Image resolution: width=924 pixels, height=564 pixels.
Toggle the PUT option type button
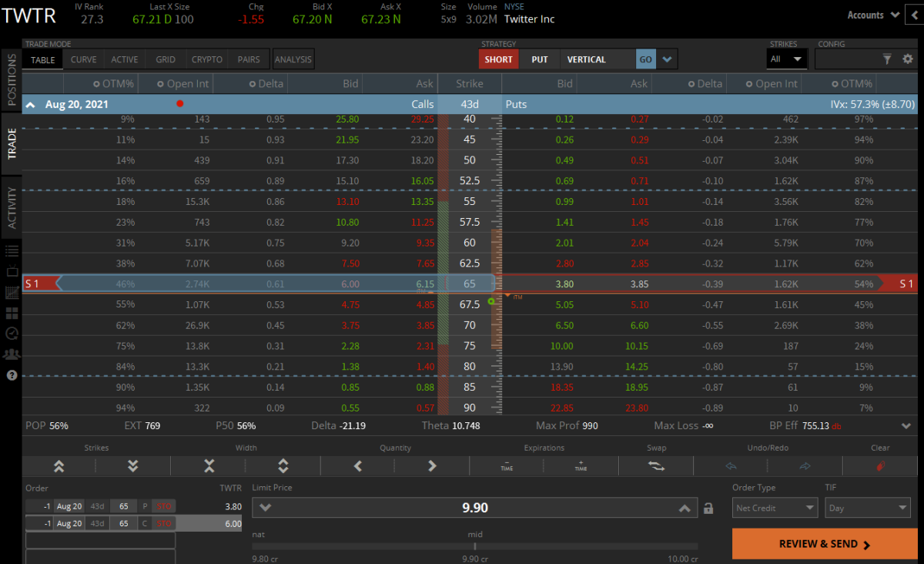coord(540,59)
